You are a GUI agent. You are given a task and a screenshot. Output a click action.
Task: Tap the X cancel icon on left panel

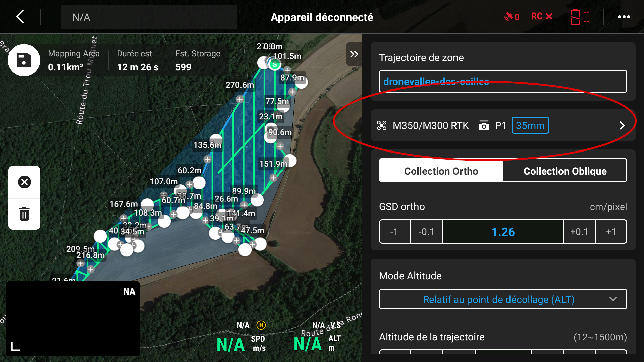pyautogui.click(x=24, y=182)
